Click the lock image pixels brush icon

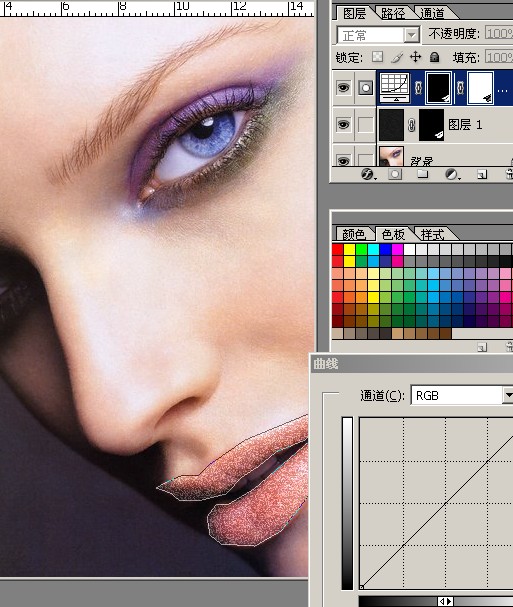397,57
